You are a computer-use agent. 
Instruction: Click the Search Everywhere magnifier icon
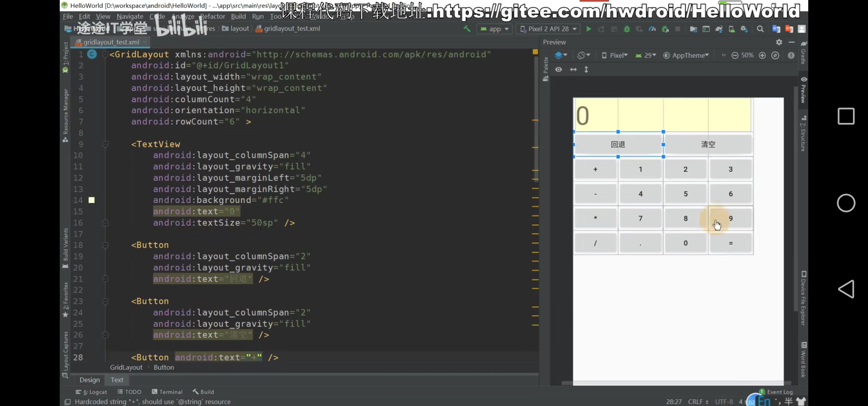click(760, 29)
